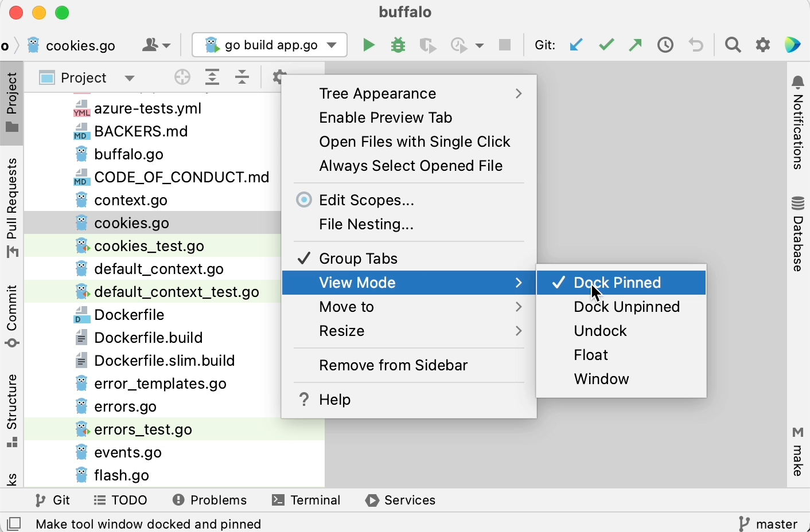This screenshot has height=532, width=810.
Task: Choose Remove from Sidebar entry
Action: (x=410, y=365)
